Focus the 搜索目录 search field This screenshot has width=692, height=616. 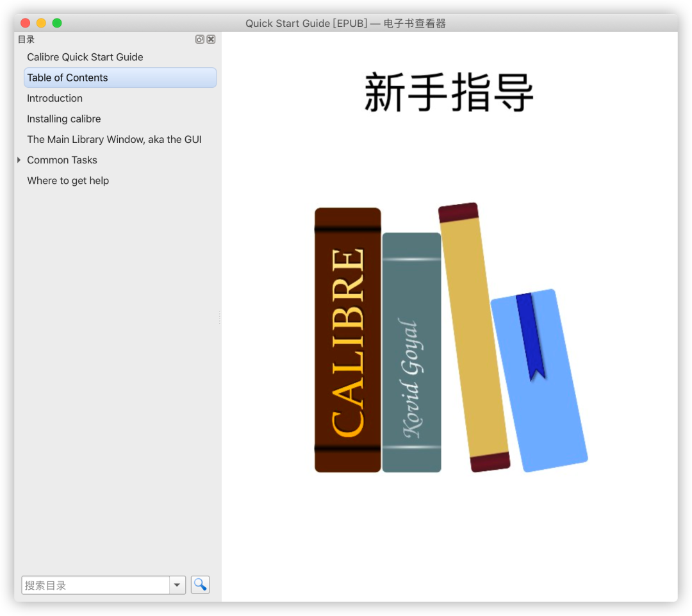click(x=95, y=585)
